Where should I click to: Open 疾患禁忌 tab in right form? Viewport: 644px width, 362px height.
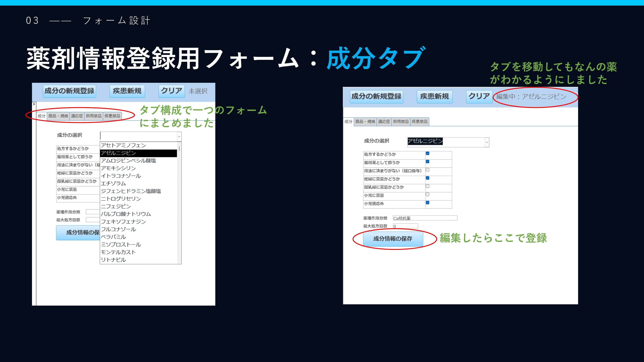tap(419, 122)
